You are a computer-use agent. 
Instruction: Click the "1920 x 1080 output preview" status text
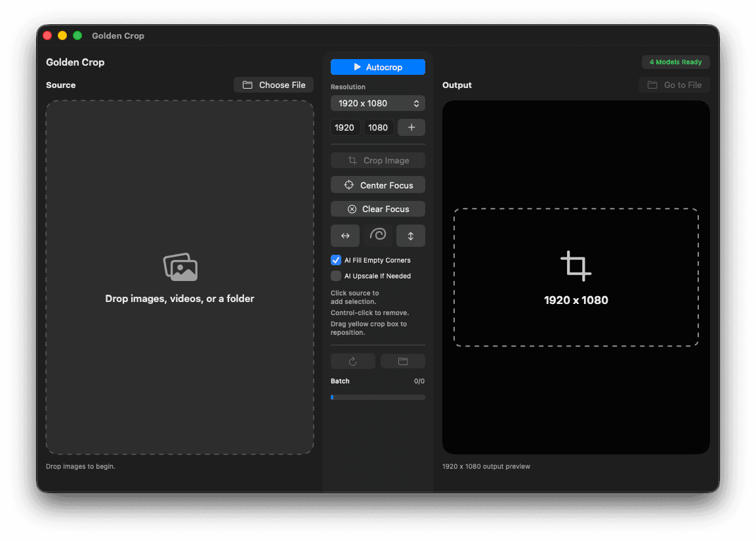tap(486, 466)
